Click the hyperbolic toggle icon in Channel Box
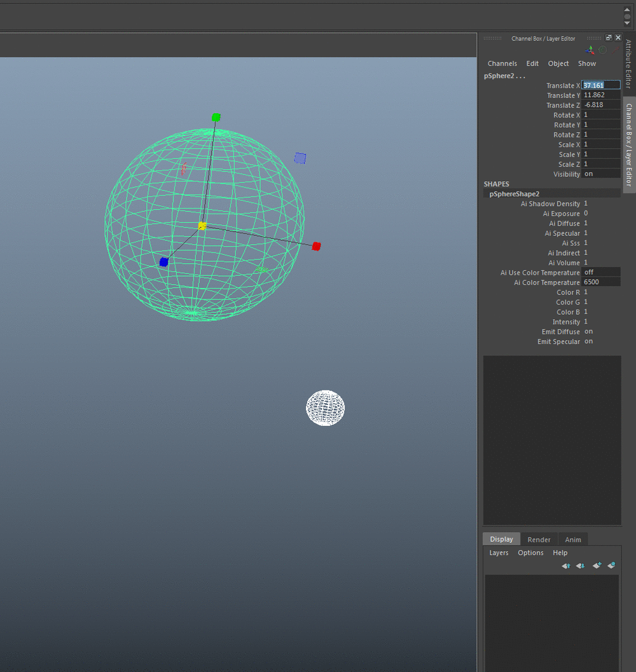This screenshot has height=672, width=636. 614,50
